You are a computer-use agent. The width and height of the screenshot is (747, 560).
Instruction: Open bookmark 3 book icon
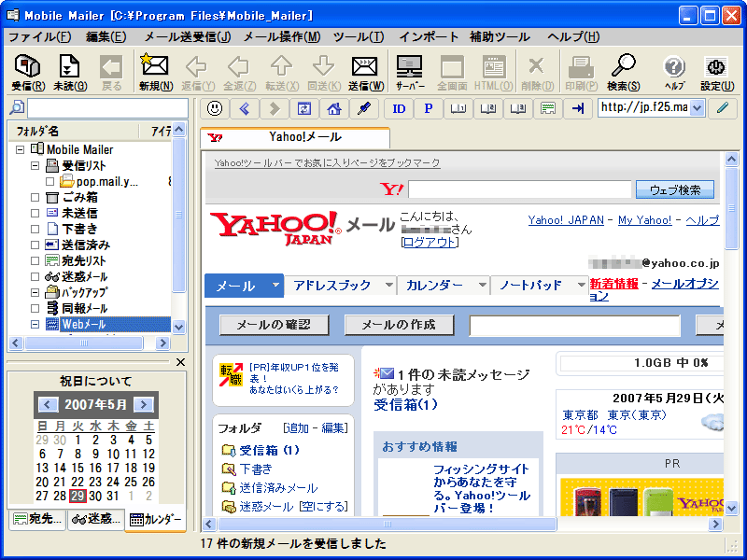click(x=518, y=108)
